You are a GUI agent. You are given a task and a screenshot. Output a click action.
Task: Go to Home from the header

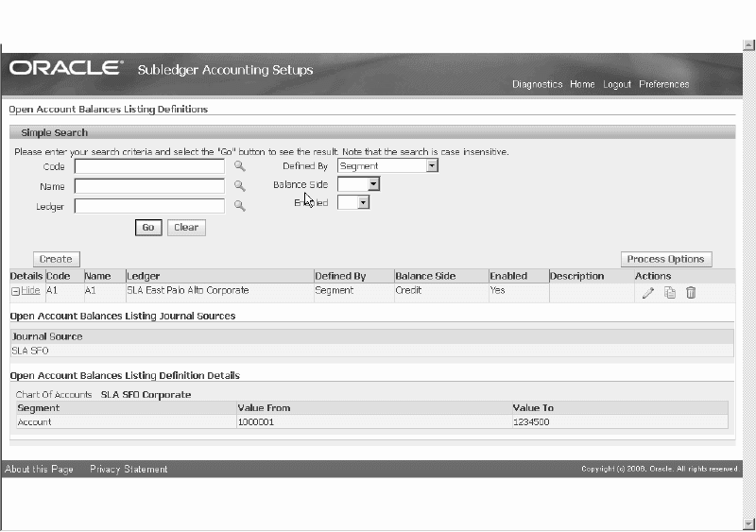coord(582,84)
